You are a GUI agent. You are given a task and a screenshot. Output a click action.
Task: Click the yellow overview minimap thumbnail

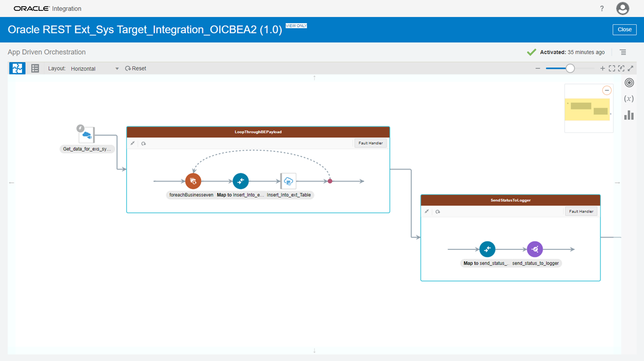click(x=587, y=109)
